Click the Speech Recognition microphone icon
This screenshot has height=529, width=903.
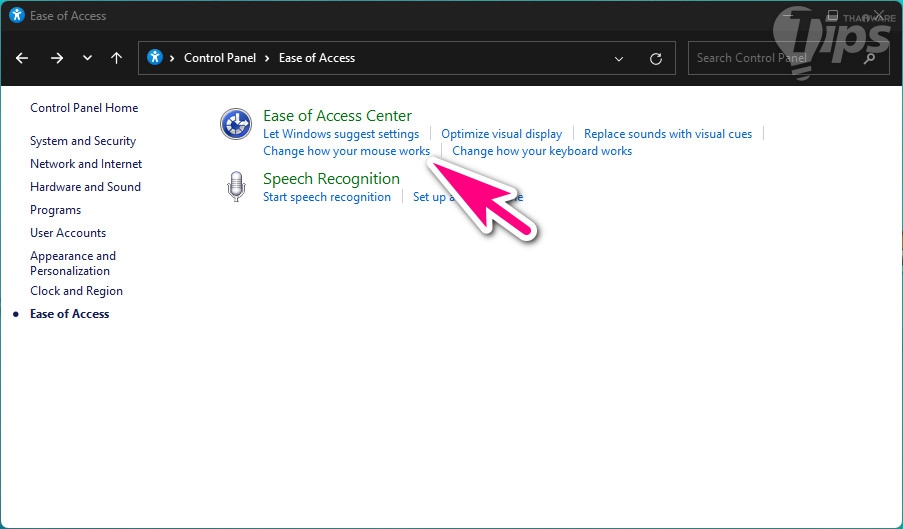pos(236,187)
